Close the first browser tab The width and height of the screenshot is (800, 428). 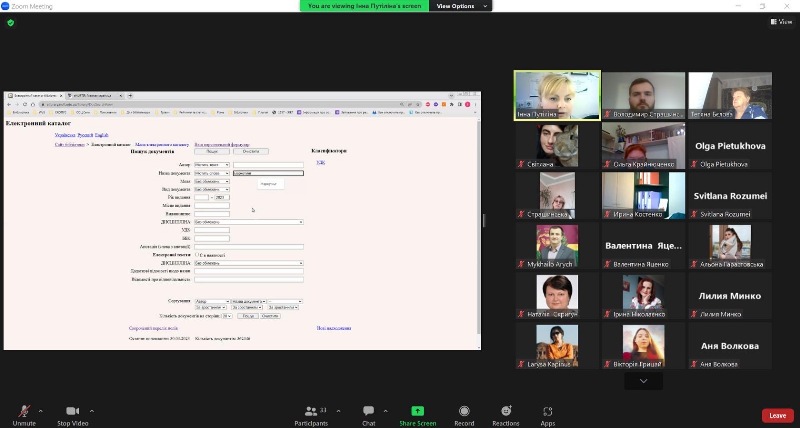61,95
